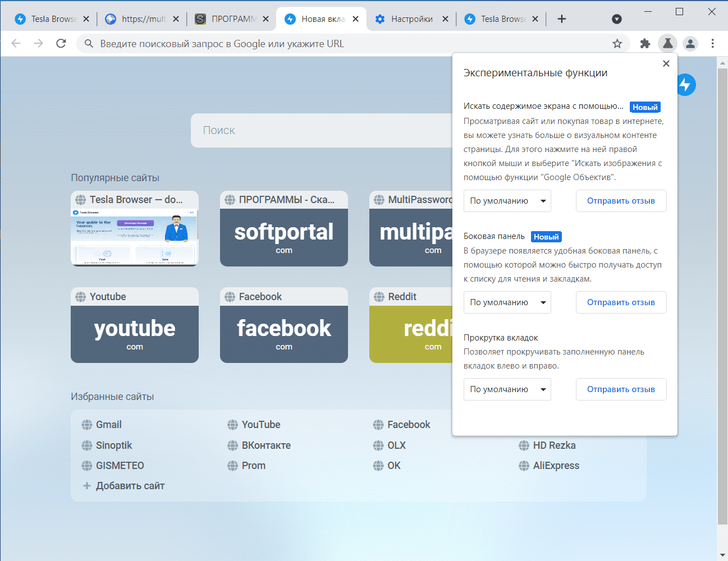Image resolution: width=728 pixels, height=561 pixels.
Task: Toggle the experiments flask icon
Action: pos(667,43)
